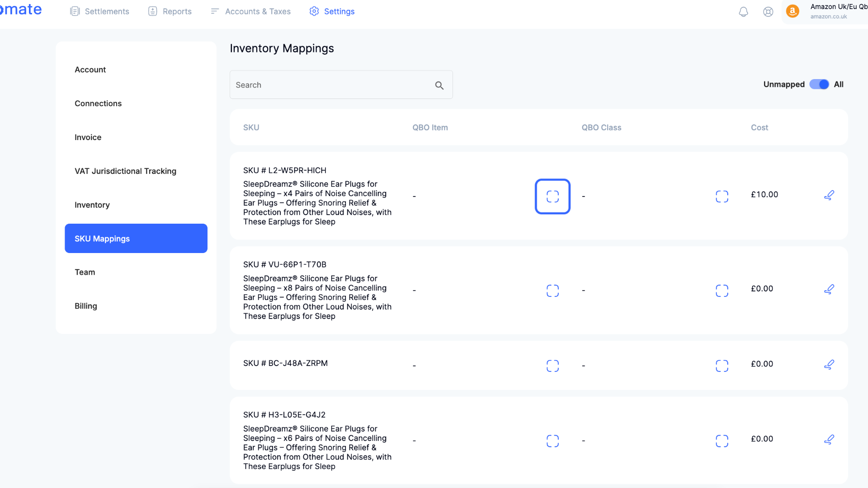The height and width of the screenshot is (488, 868).
Task: Click the Cost column header
Action: (759, 128)
